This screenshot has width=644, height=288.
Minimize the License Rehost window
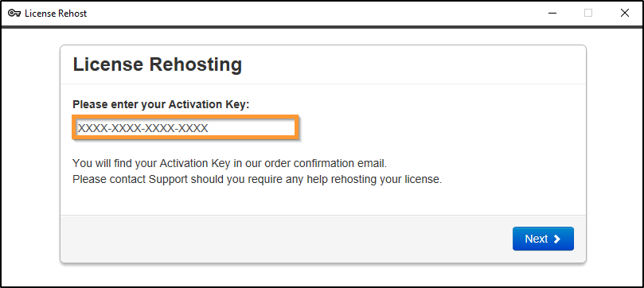point(552,14)
